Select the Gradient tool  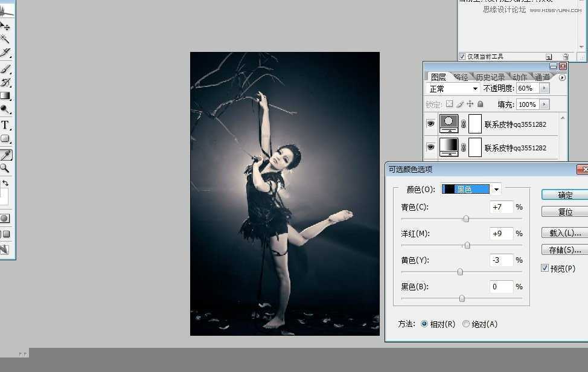(x=5, y=96)
